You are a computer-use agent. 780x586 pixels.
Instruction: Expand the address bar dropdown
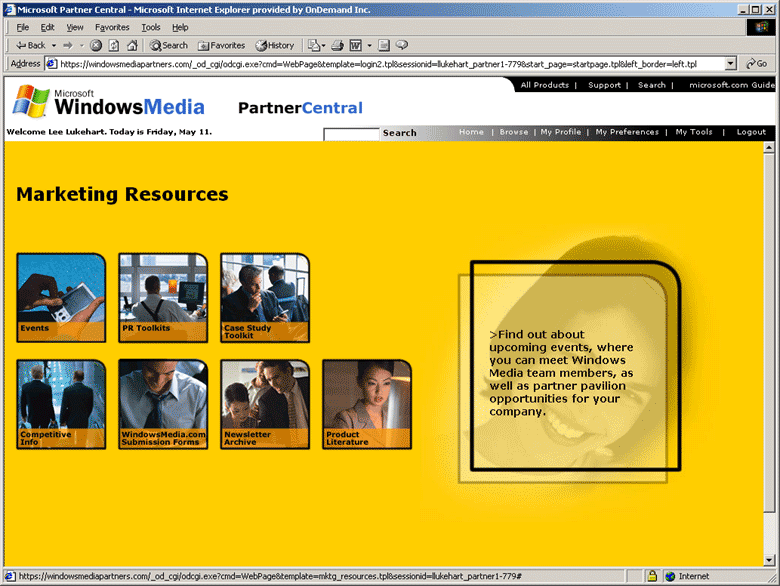pos(730,64)
